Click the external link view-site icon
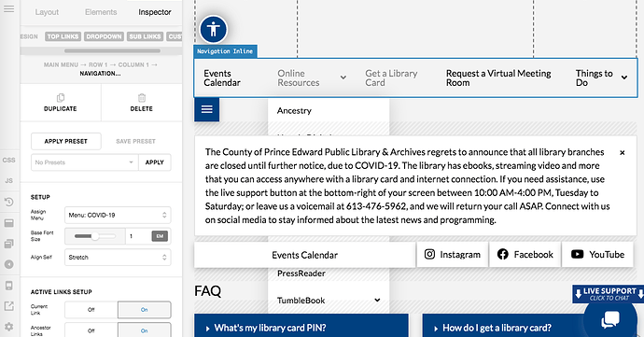Screen dimensions: 644x337 pyautogui.click(x=8, y=306)
